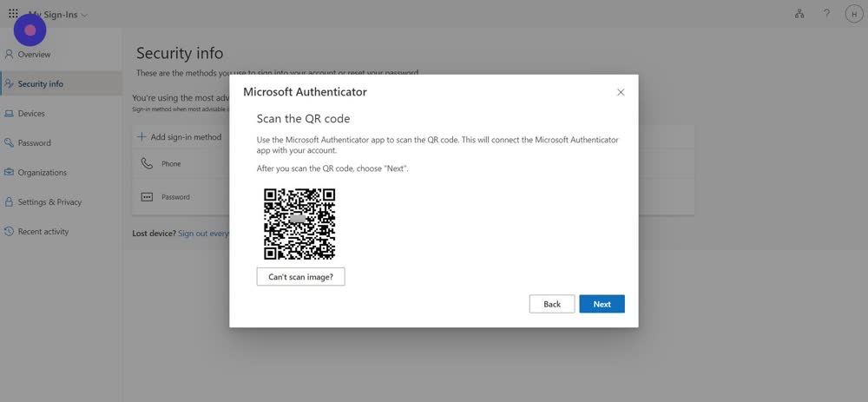The height and width of the screenshot is (402, 868).
Task: Click the Password method row icon
Action: tap(147, 196)
